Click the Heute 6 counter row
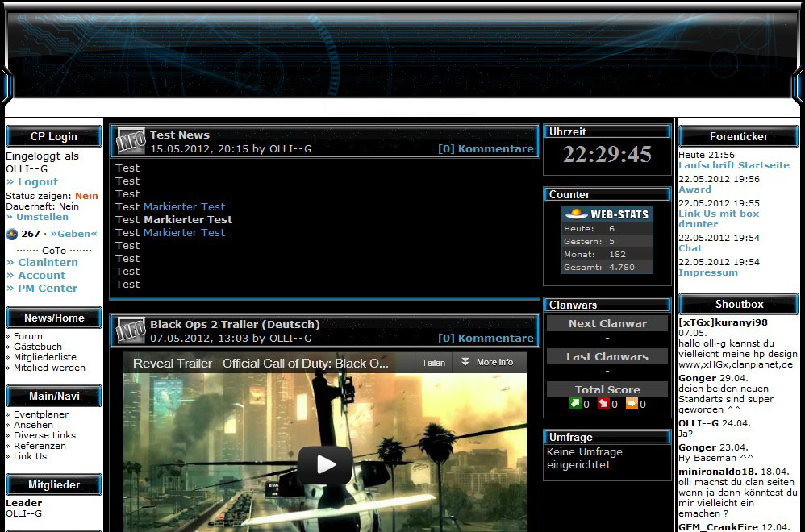The height and width of the screenshot is (532, 805). 607,229
